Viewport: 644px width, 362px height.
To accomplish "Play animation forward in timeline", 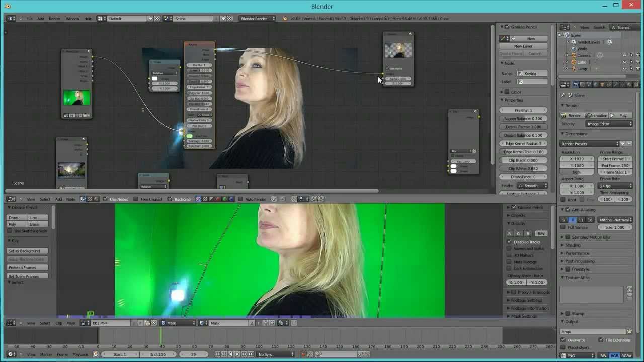I will [x=237, y=354].
